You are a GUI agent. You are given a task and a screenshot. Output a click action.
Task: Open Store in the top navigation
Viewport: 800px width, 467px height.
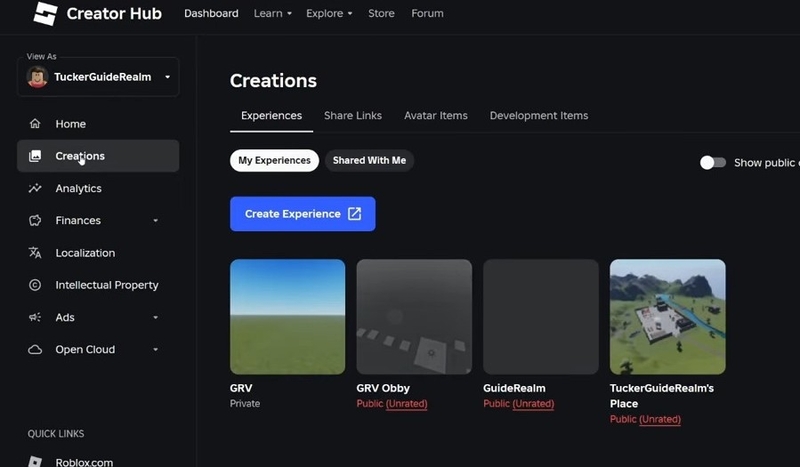coord(381,13)
